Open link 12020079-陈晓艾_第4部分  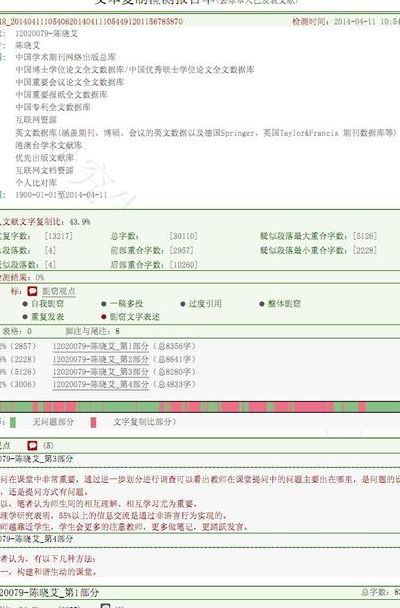pyautogui.click(x=100, y=384)
